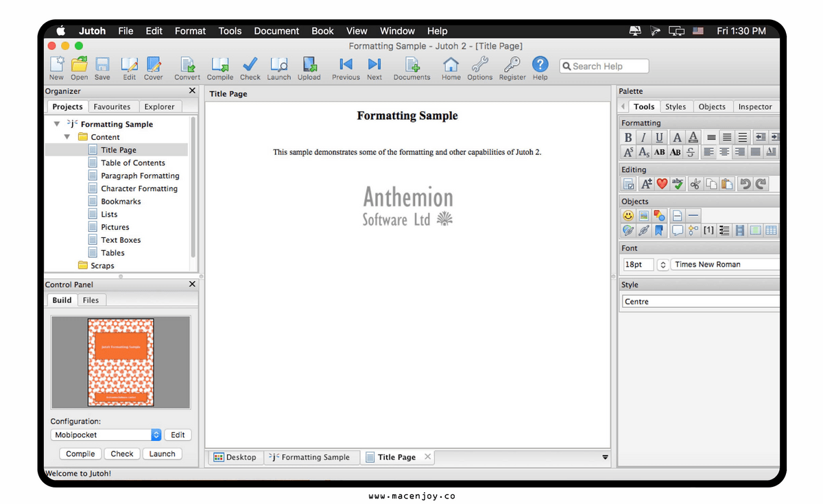This screenshot has width=823, height=504.
Task: Switch to the Files tab
Action: pos(91,300)
